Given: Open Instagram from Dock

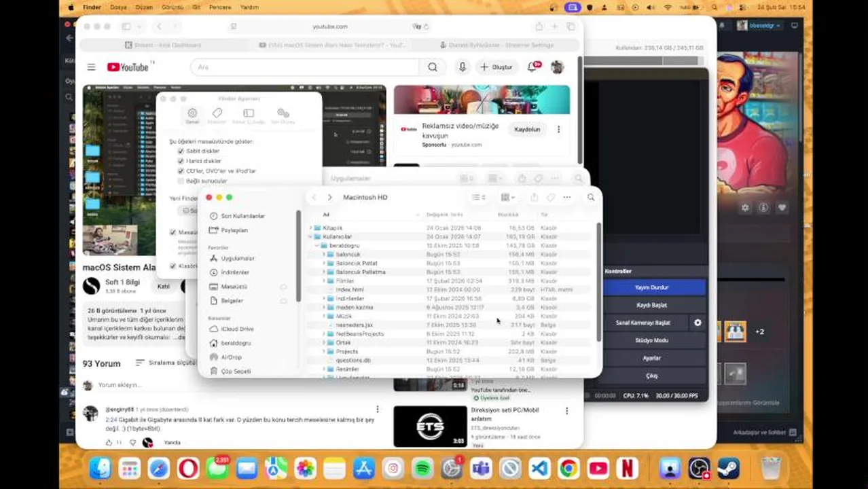Looking at the screenshot, I should [x=393, y=469].
